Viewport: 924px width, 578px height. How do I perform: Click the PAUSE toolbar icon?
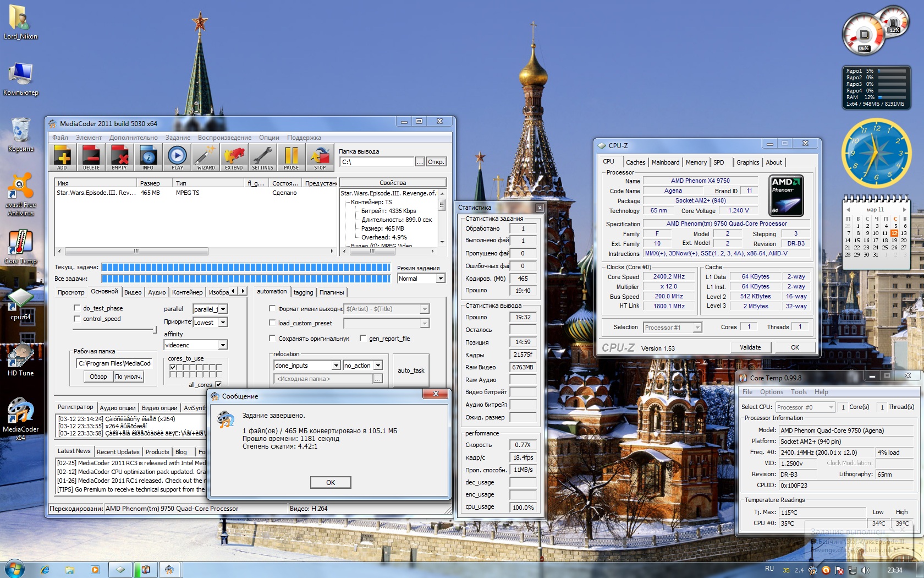(291, 157)
